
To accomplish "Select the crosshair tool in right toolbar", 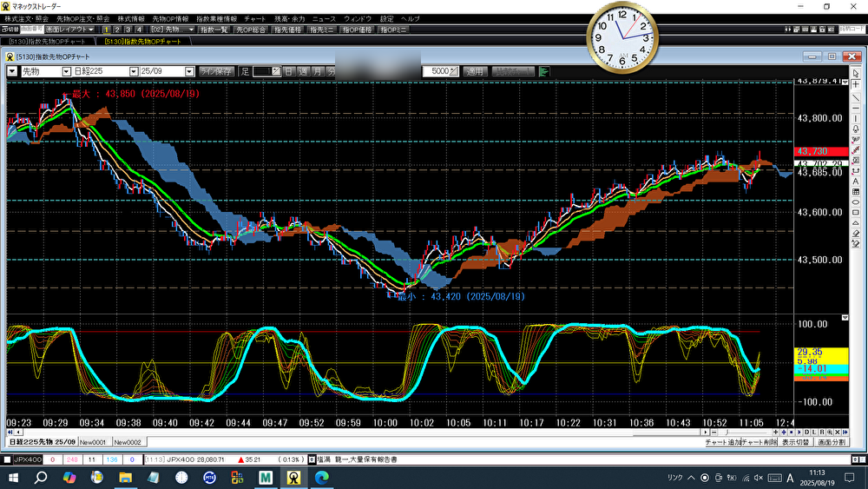I will point(856,85).
